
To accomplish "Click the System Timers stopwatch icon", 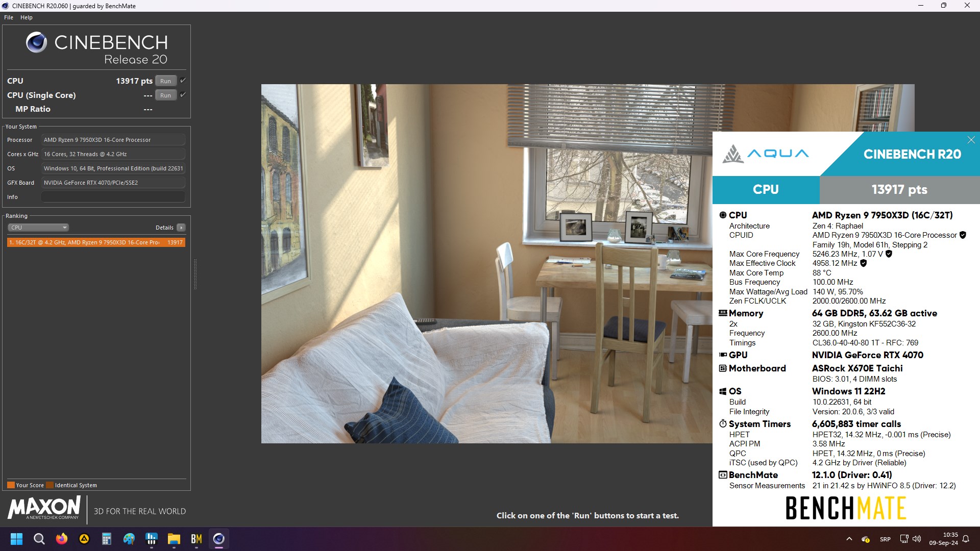I will [723, 423].
